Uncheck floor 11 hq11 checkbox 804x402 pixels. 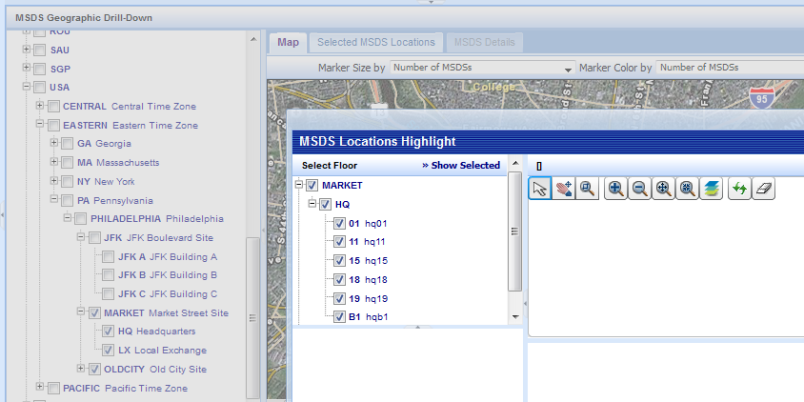(x=339, y=242)
